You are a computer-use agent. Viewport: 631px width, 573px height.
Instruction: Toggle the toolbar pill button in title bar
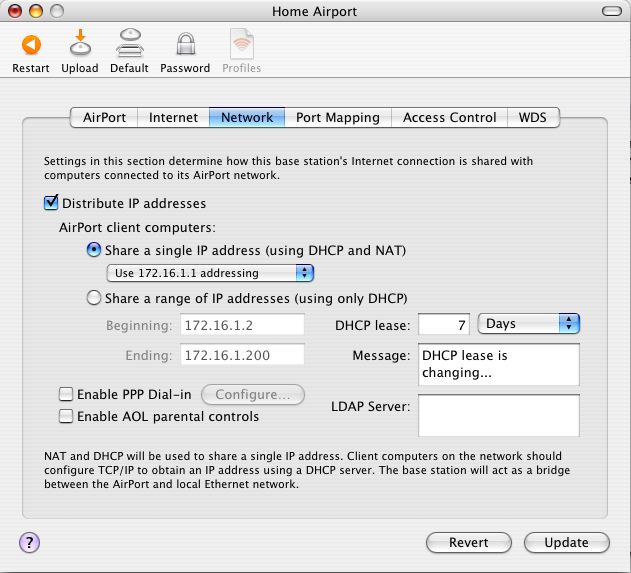click(x=612, y=11)
